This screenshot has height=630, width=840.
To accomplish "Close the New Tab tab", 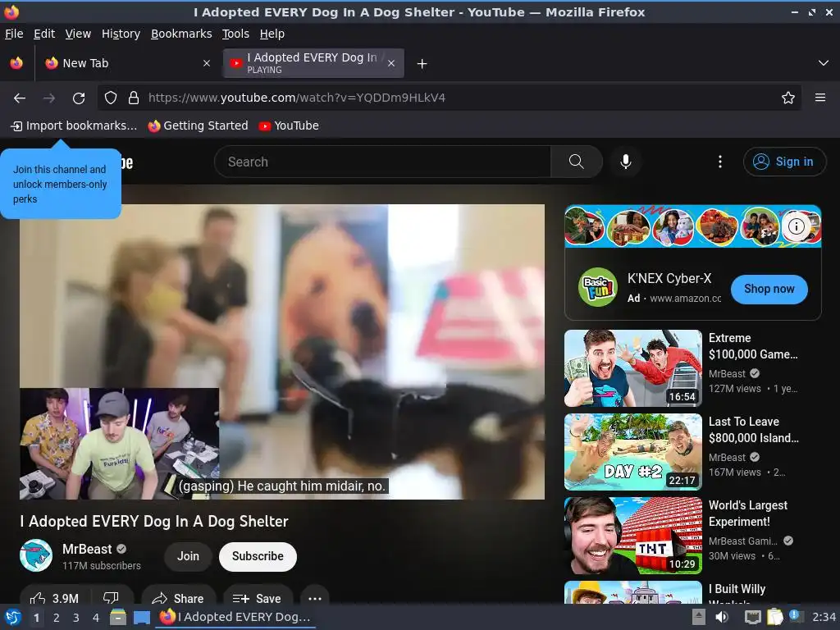I will pyautogui.click(x=206, y=63).
